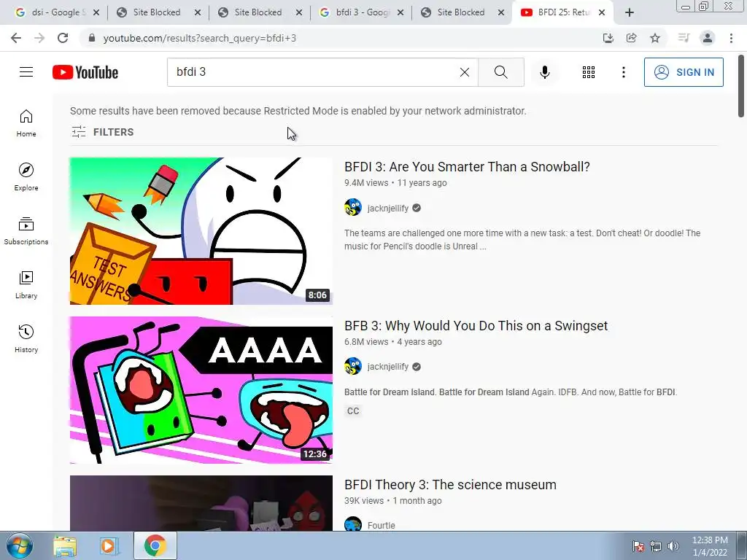
Task: Open YouTube settings three-dot menu
Action: coord(623,72)
